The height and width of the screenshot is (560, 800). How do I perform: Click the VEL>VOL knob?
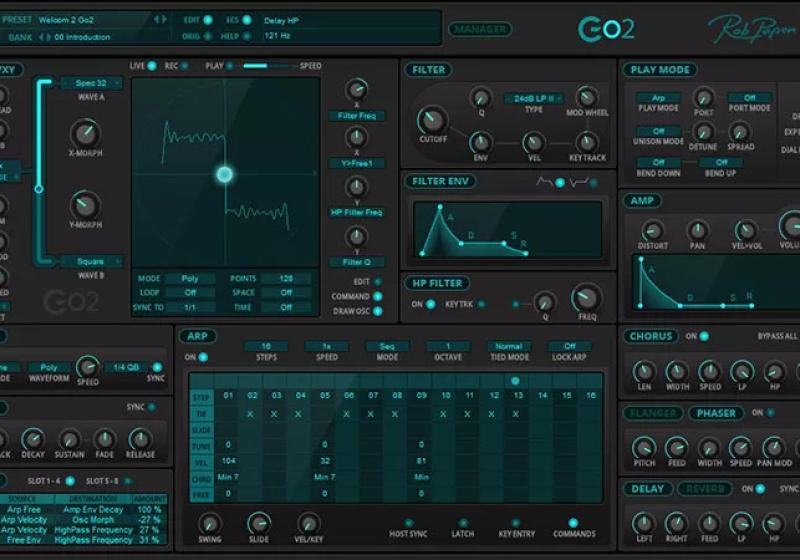point(746,231)
